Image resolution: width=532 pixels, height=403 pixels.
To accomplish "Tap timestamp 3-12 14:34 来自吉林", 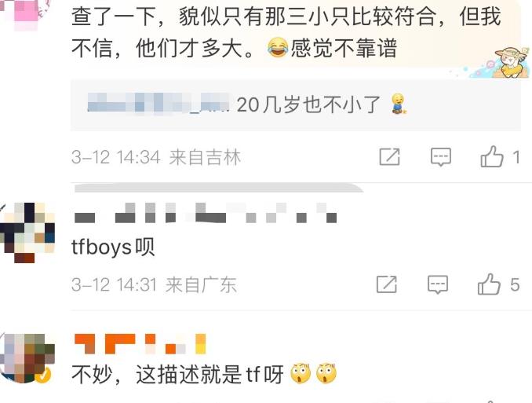I will pyautogui.click(x=156, y=157).
